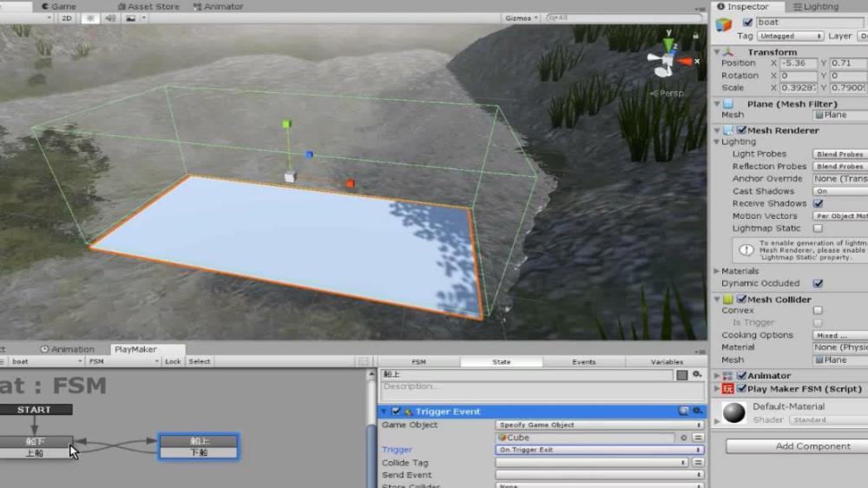Open Trigger Event action settings gear
This screenshot has height=488, width=868.
coord(696,411)
